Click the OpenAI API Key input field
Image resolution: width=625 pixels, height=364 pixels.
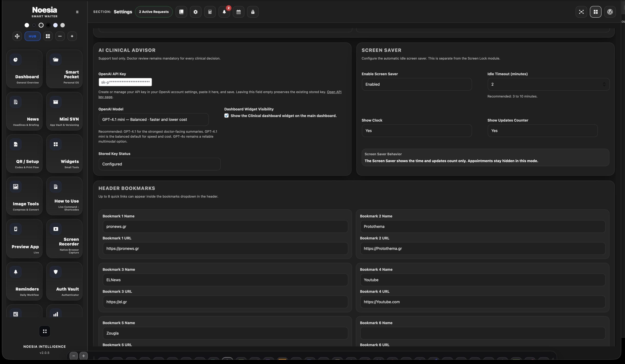coord(125,82)
